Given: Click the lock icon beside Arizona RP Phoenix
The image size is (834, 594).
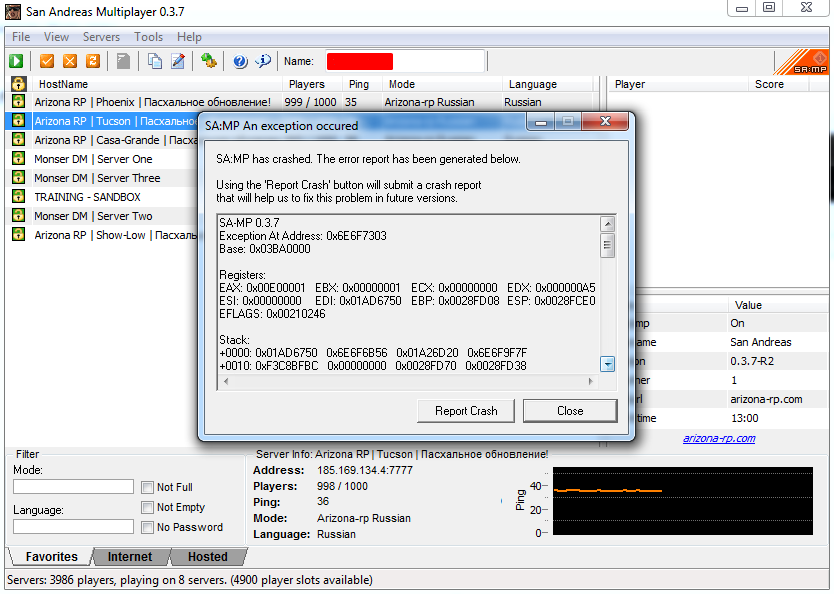Looking at the screenshot, I should tap(19, 101).
